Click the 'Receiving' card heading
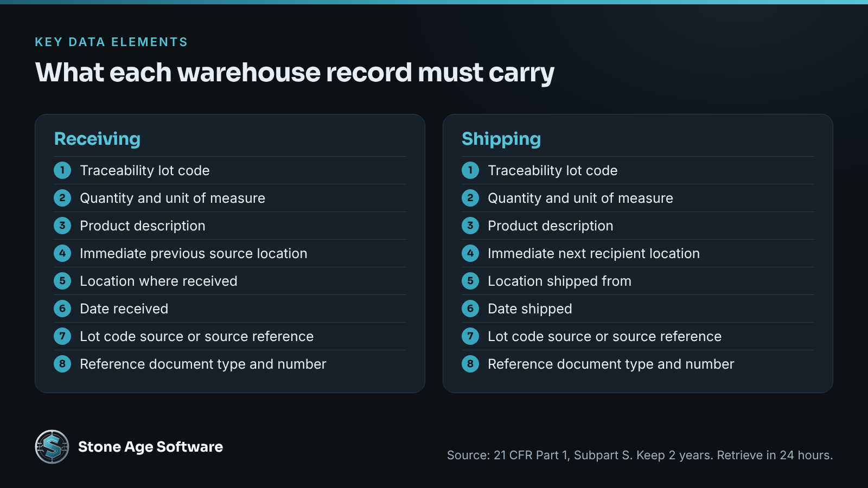The image size is (868, 488). [97, 139]
